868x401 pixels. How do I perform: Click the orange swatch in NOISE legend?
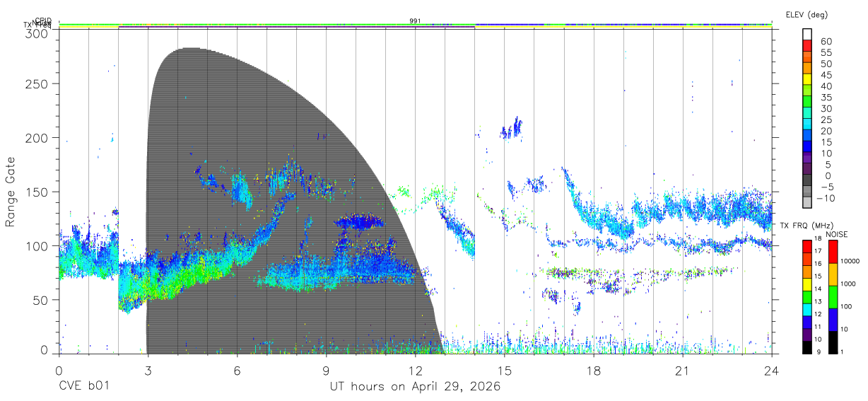pyautogui.click(x=832, y=274)
